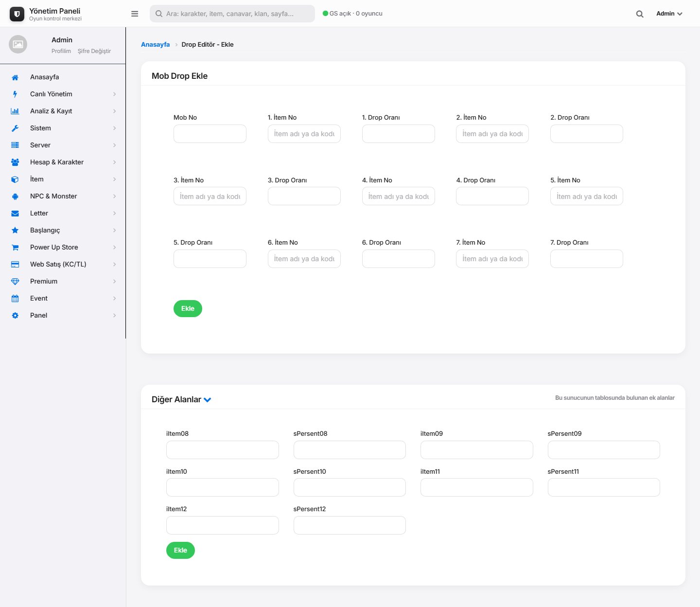Click the magnifier icon next to Admin
The height and width of the screenshot is (607, 700).
(640, 14)
